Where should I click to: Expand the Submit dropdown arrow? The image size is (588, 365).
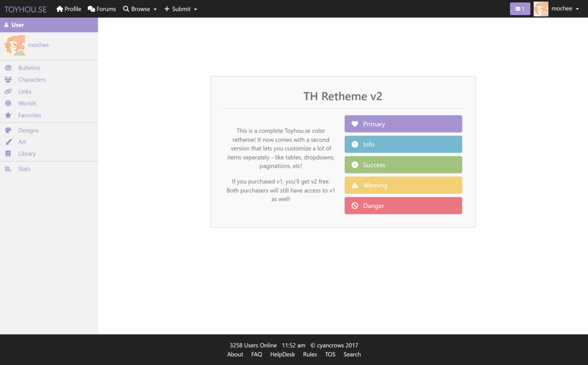click(195, 9)
